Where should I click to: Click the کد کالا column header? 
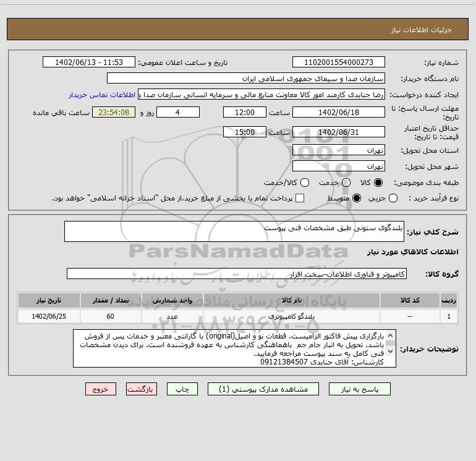tap(410, 300)
